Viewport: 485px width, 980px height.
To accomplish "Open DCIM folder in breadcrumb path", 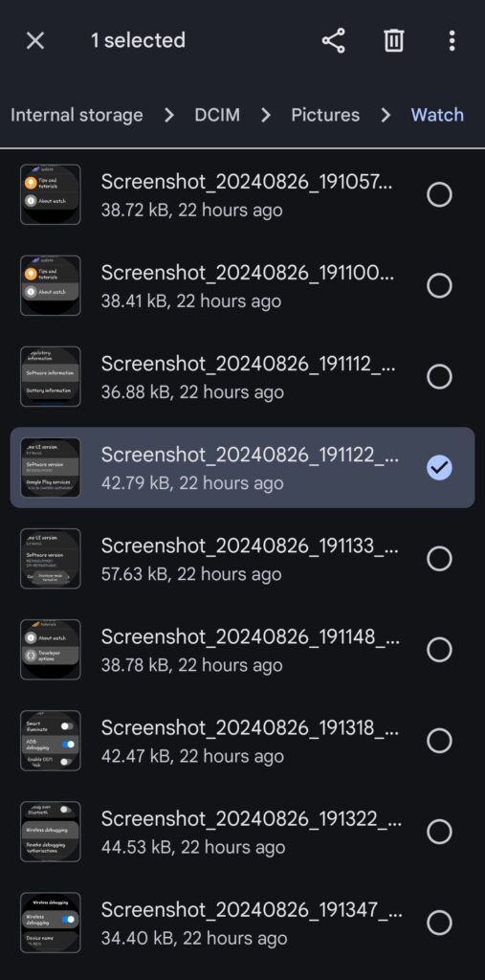I will pyautogui.click(x=217, y=115).
